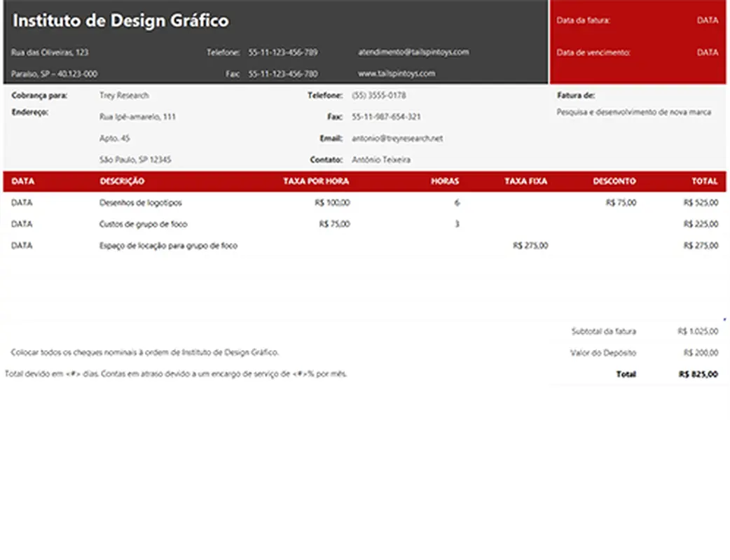The height and width of the screenshot is (560, 730).
Task: Select the "Desenhos de logotipos" description cell
Action: tap(141, 203)
